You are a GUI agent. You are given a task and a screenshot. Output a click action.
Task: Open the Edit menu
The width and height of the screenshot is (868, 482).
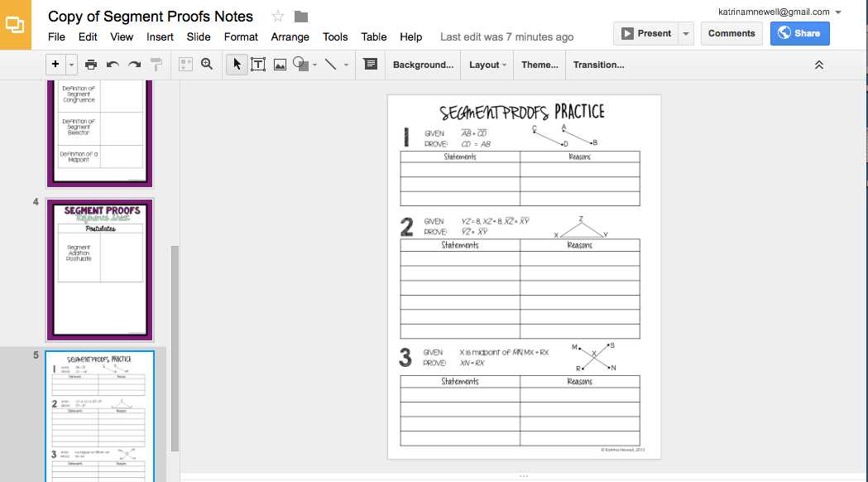tap(88, 37)
